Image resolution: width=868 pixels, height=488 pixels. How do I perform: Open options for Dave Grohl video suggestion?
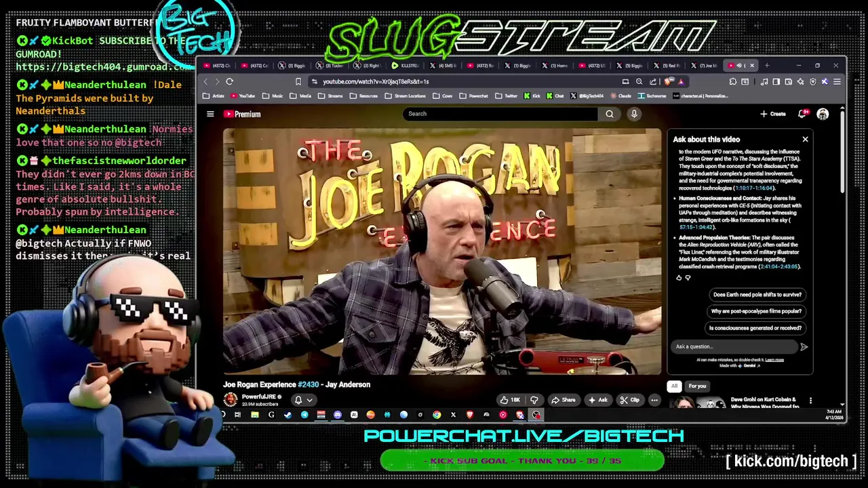pyautogui.click(x=810, y=401)
